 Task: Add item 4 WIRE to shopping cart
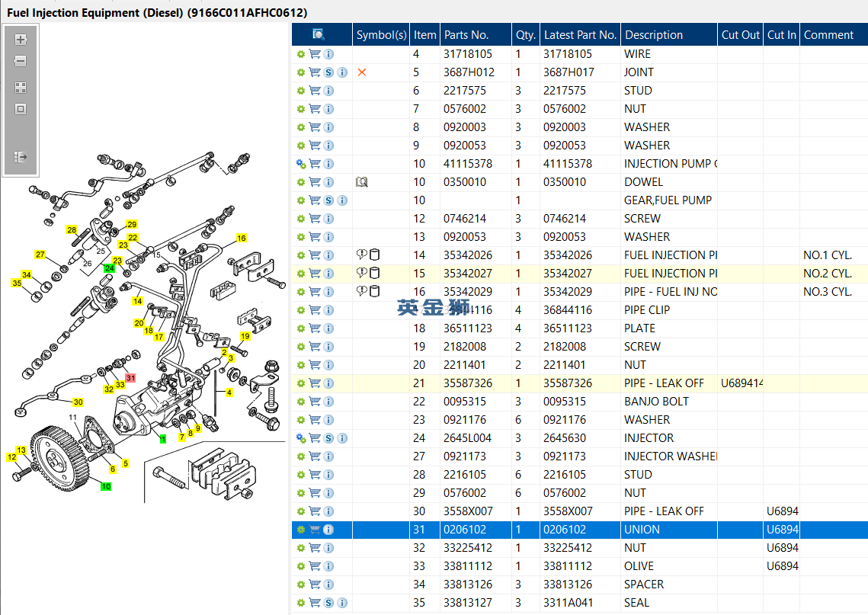315,54
